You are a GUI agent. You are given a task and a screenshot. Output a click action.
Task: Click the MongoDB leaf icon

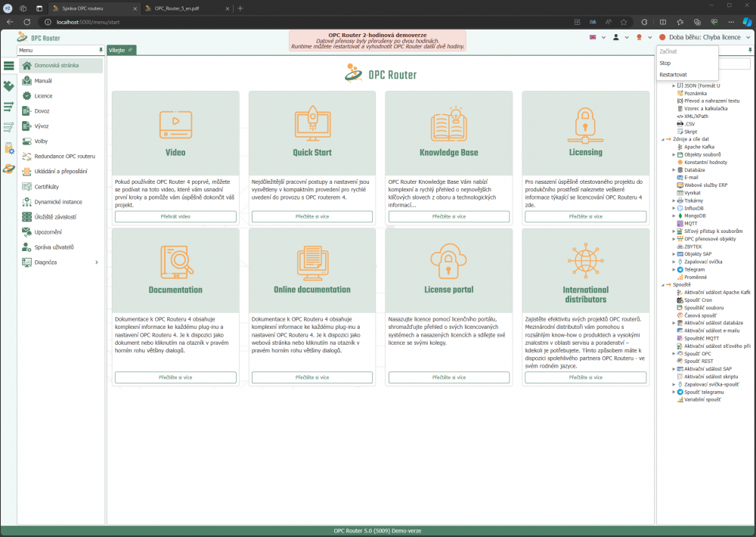tap(680, 216)
